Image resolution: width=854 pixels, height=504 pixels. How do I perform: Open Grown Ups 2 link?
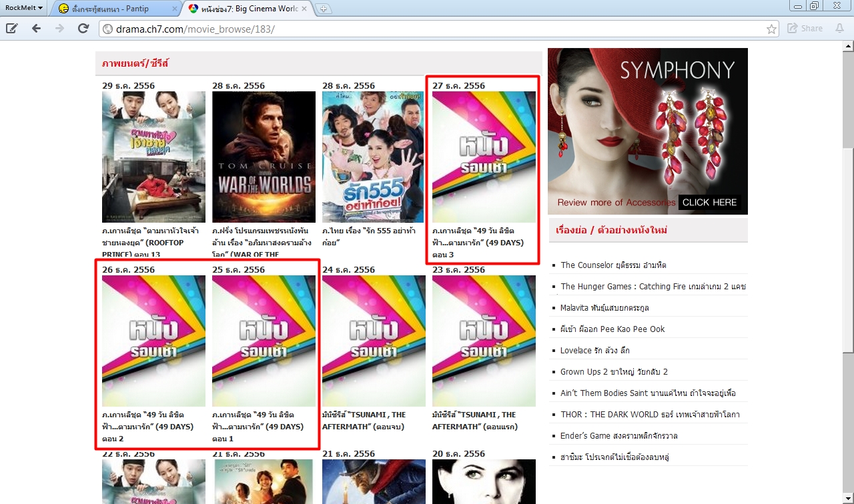(614, 372)
